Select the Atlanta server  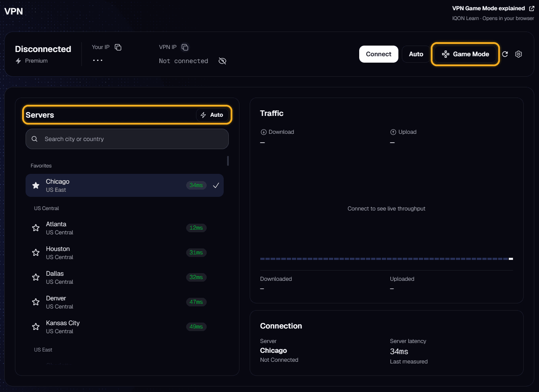click(x=124, y=228)
